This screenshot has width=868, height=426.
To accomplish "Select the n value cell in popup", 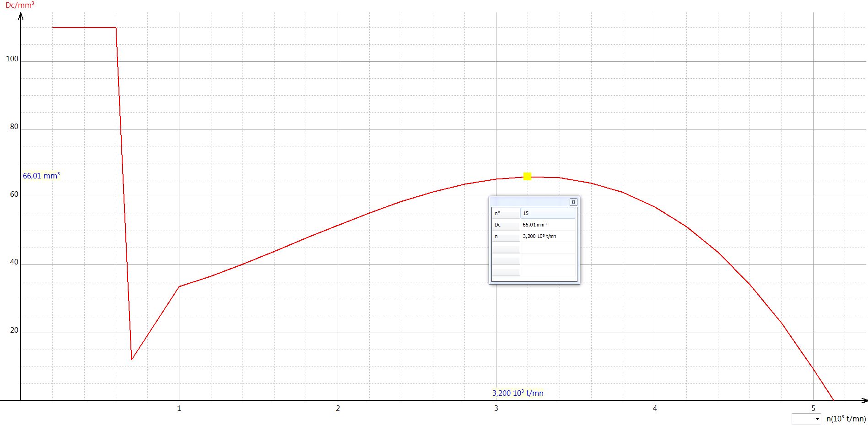I will [x=548, y=236].
